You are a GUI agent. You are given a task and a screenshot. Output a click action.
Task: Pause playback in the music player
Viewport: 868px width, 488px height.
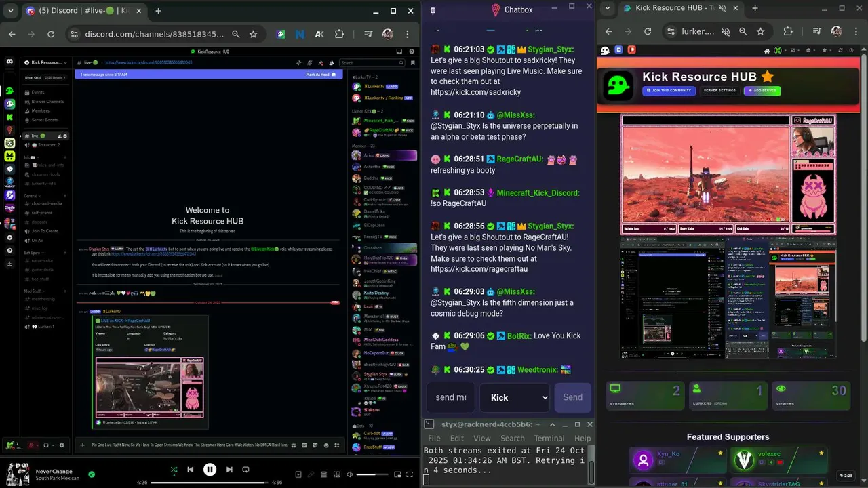[210, 469]
